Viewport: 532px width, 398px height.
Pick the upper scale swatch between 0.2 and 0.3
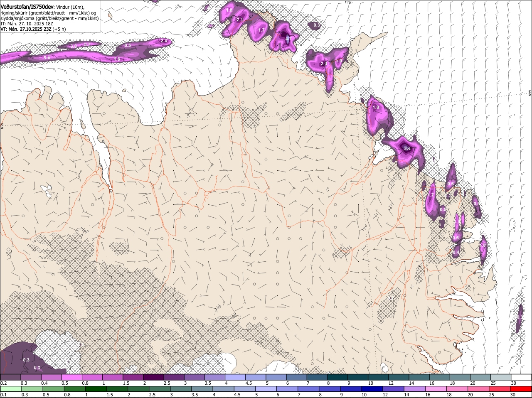point(11,377)
